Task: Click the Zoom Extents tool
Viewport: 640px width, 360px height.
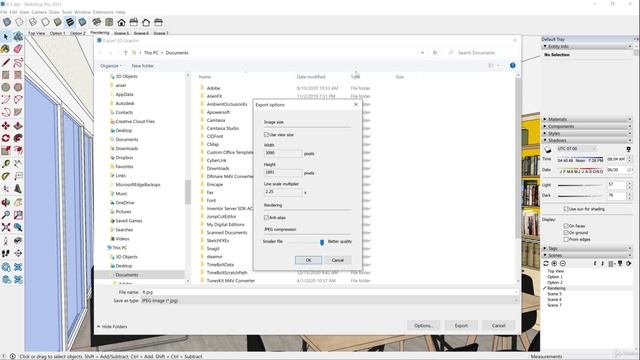Action: [x=6, y=227]
